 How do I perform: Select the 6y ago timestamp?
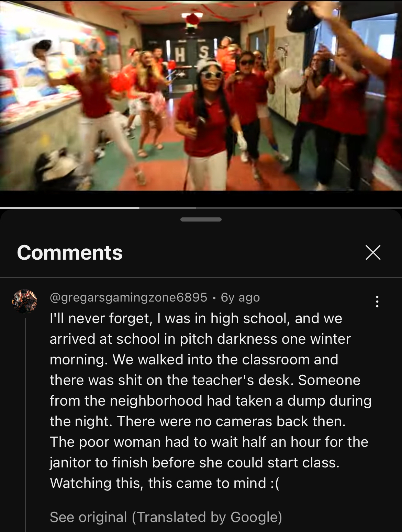[x=240, y=297]
